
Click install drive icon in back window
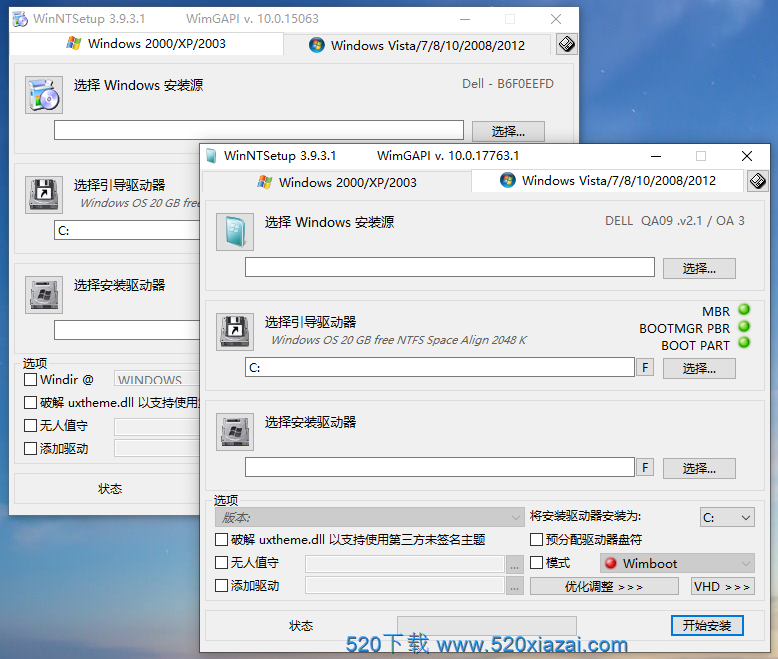(44, 295)
